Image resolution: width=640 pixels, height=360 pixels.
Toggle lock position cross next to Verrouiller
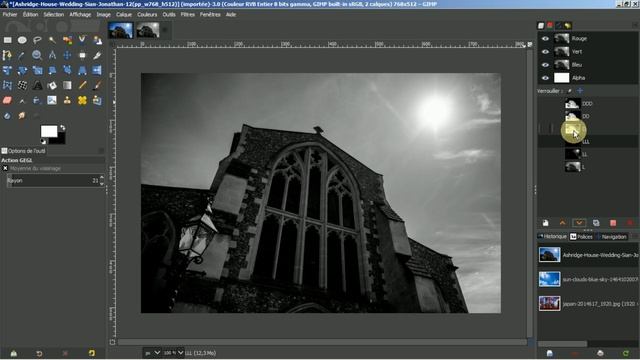pyautogui.click(x=580, y=91)
